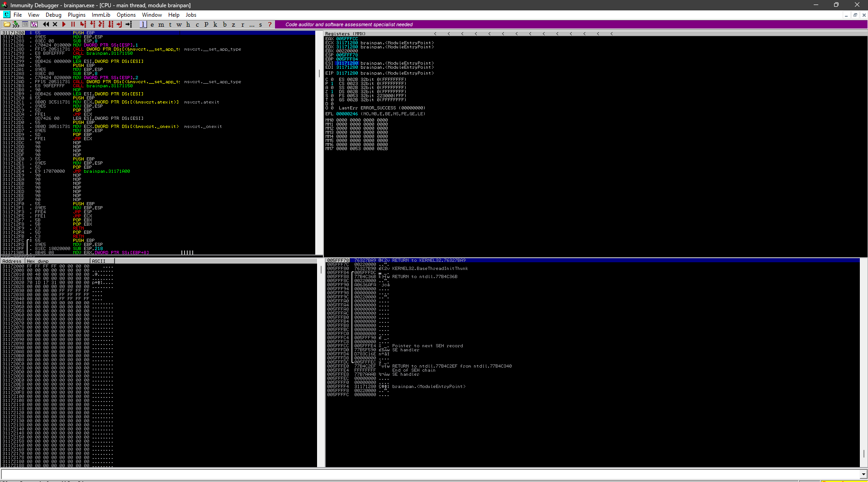
Task: Click the Open file folder icon
Action: 7,24
